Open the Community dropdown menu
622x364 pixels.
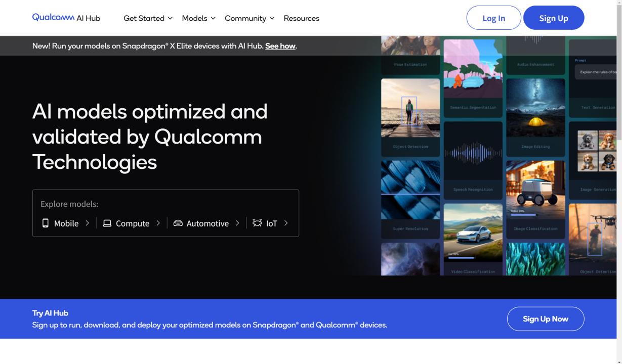pos(250,18)
